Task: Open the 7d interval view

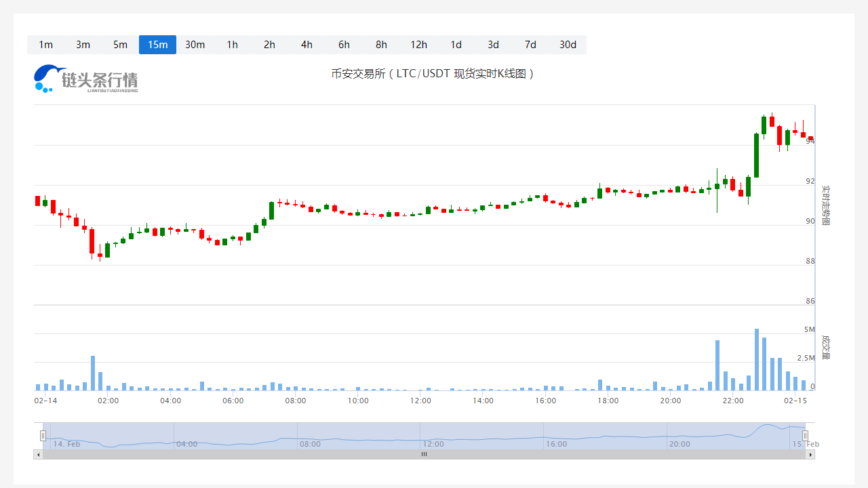Action: point(530,45)
